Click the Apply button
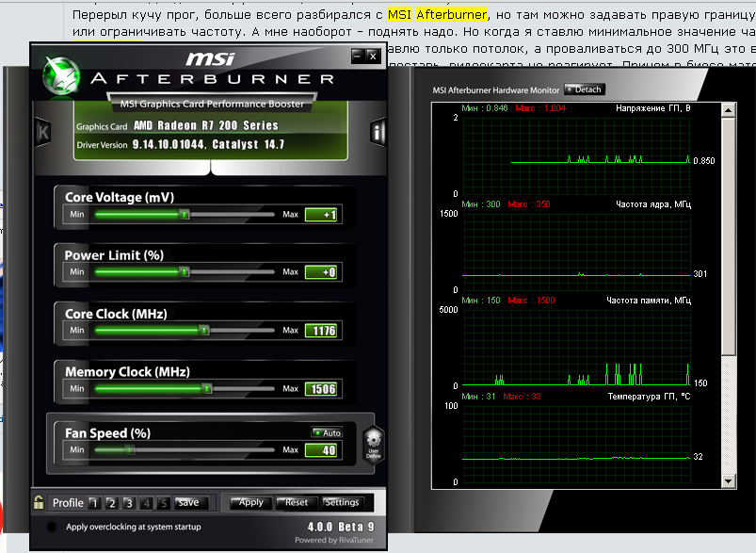 point(250,502)
